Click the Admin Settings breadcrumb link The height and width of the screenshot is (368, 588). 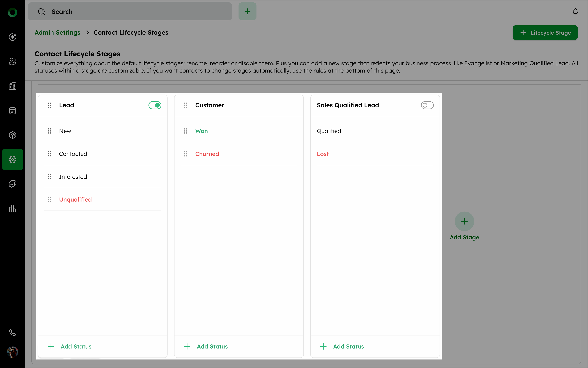[x=57, y=32]
